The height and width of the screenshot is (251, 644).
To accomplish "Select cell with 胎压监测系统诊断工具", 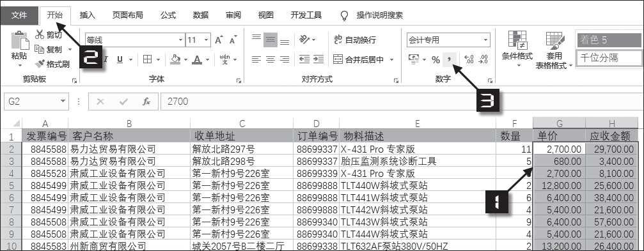I will 417,161.
